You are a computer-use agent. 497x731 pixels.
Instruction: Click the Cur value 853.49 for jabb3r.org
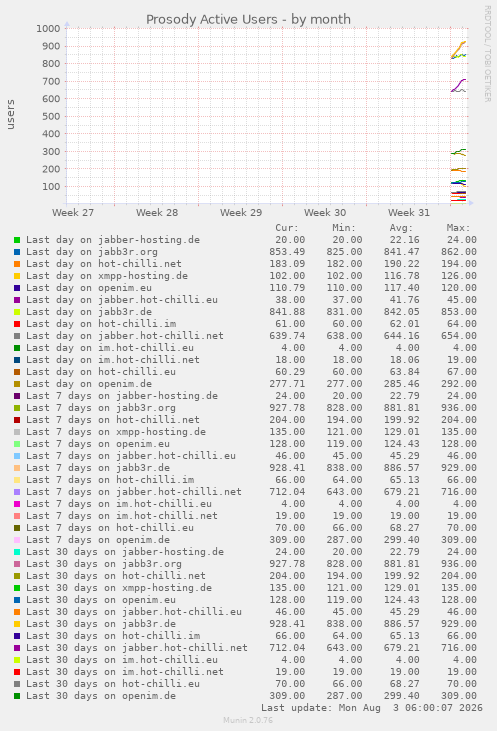coord(287,252)
